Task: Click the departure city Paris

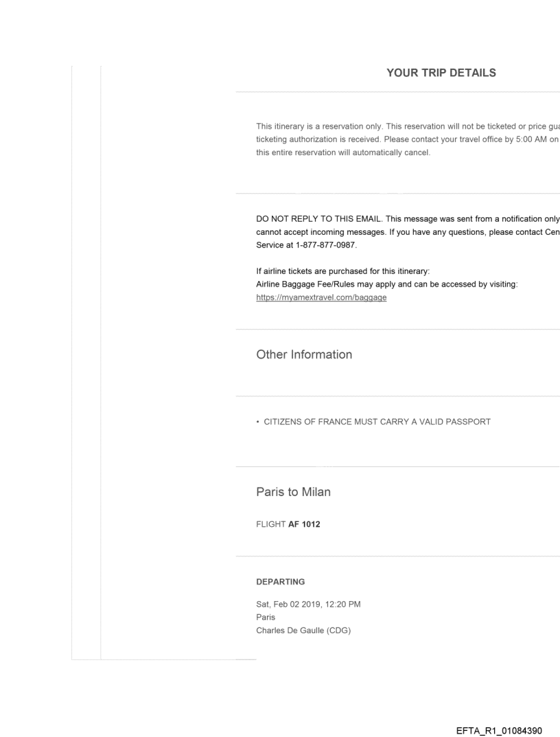Action: 264,617
